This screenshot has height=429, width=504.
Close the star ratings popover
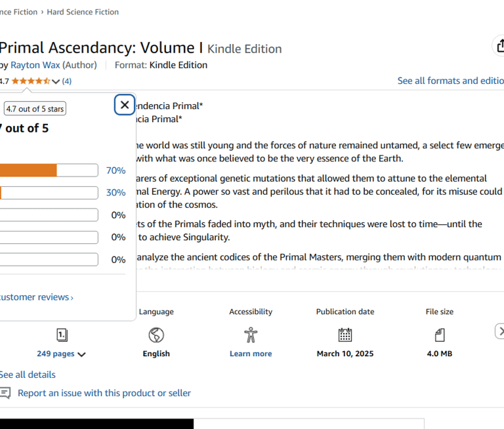[x=125, y=105]
